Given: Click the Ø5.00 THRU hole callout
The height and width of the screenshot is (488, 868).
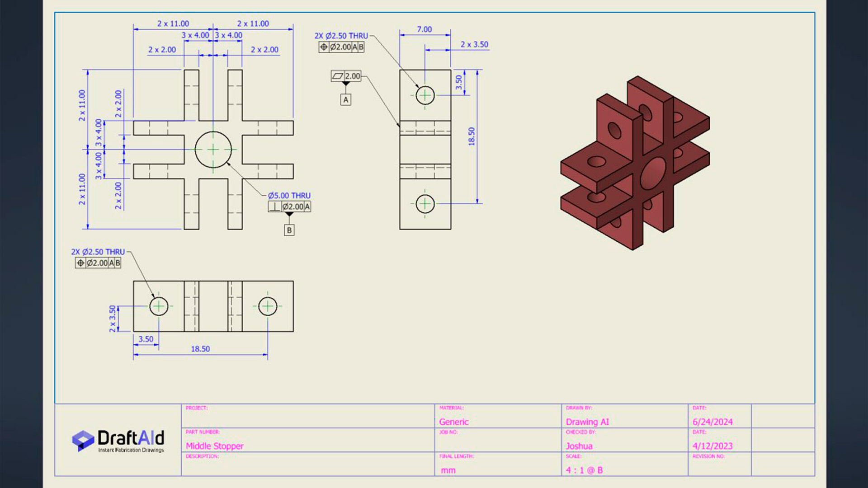Looking at the screenshot, I should point(289,196).
